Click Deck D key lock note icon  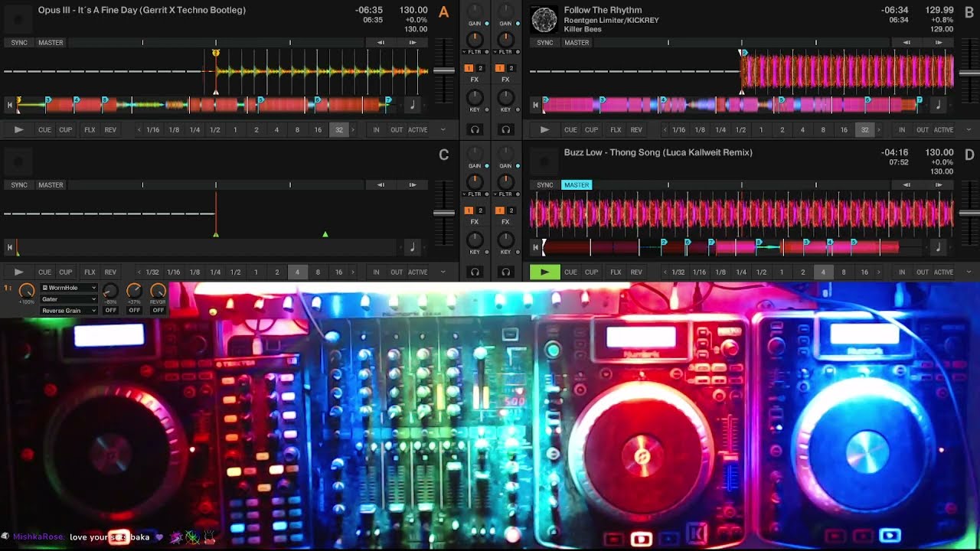(x=939, y=247)
